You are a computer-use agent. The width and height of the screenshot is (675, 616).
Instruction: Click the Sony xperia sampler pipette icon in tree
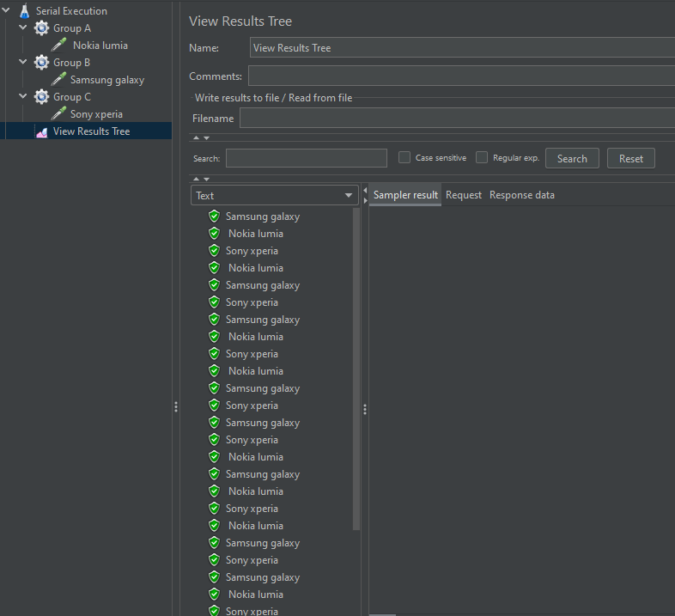click(x=58, y=113)
